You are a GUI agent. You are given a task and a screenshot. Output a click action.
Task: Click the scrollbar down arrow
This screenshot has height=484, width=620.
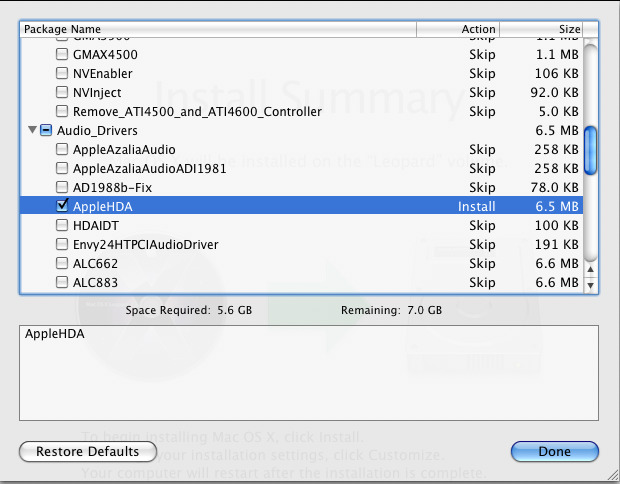[590, 285]
